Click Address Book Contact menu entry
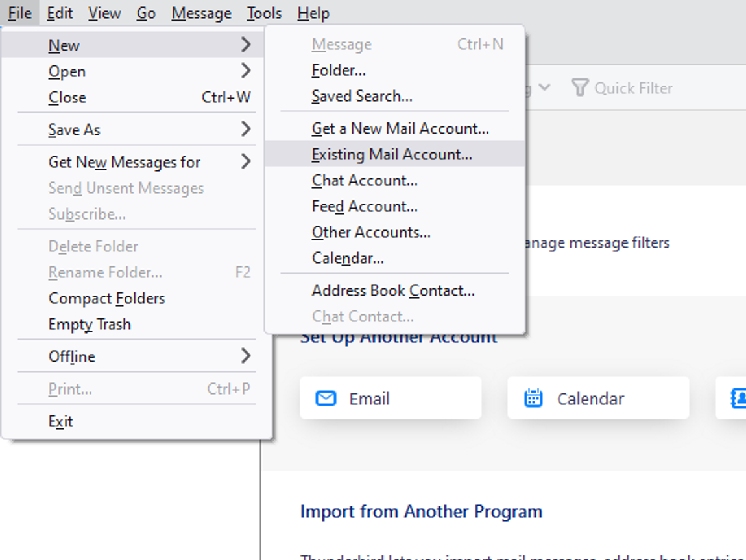The width and height of the screenshot is (746, 560). (x=393, y=290)
